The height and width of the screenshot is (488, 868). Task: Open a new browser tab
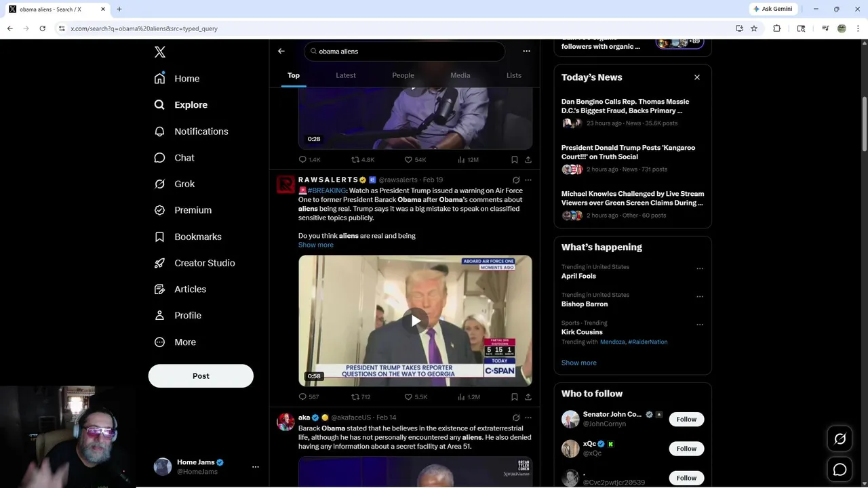coord(119,9)
